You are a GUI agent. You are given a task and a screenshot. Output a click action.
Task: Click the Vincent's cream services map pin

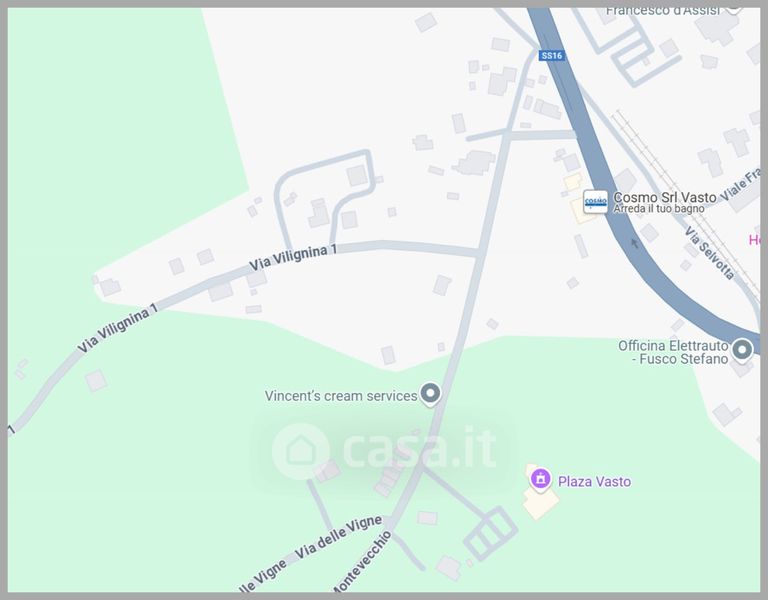(430, 394)
